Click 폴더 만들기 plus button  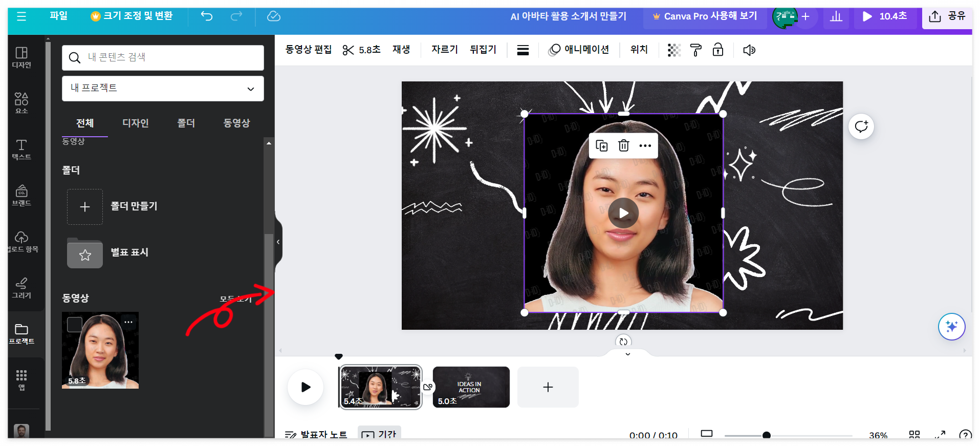(x=85, y=207)
